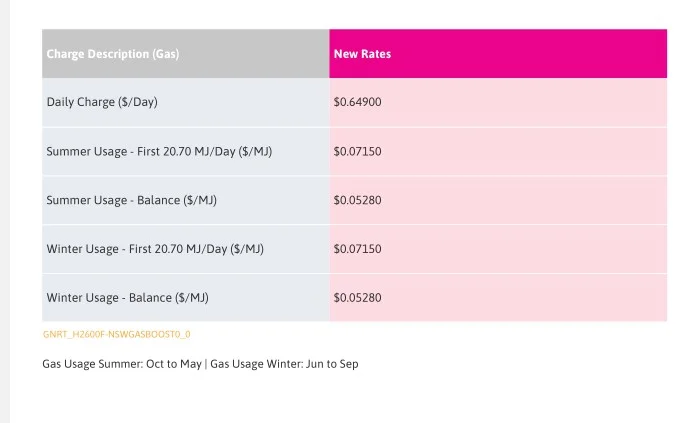Select Summer Usage - First 20.70 MJ/Day label
This screenshot has height=423, width=697.
pos(159,152)
